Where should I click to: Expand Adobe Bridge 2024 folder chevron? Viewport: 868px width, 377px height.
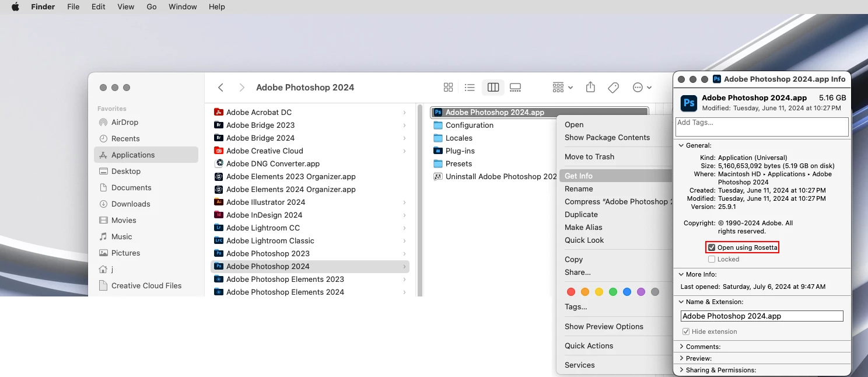pyautogui.click(x=404, y=138)
